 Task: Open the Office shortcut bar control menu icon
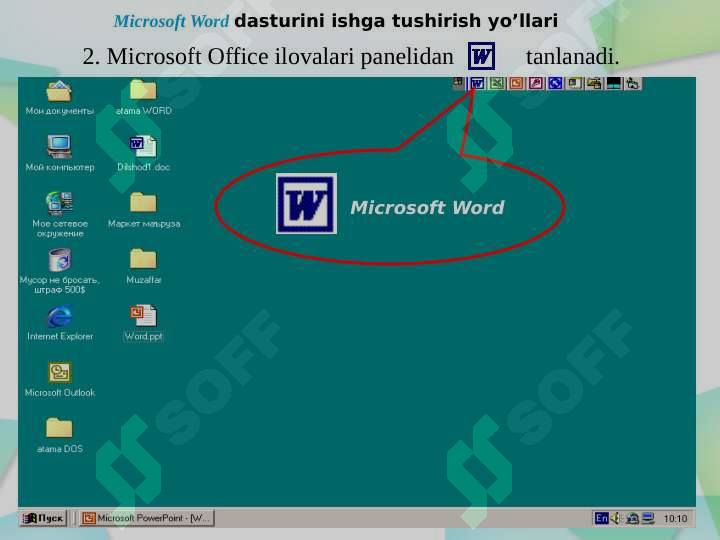pos(458,83)
